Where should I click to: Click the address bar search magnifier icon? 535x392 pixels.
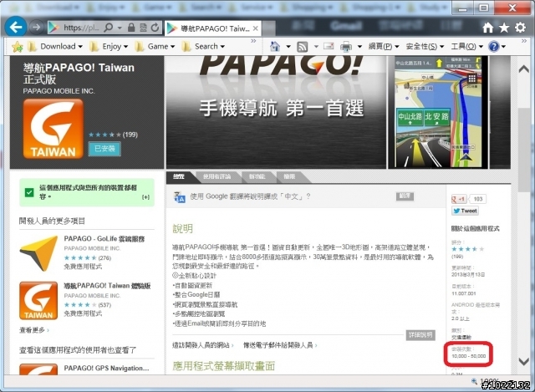[109, 28]
